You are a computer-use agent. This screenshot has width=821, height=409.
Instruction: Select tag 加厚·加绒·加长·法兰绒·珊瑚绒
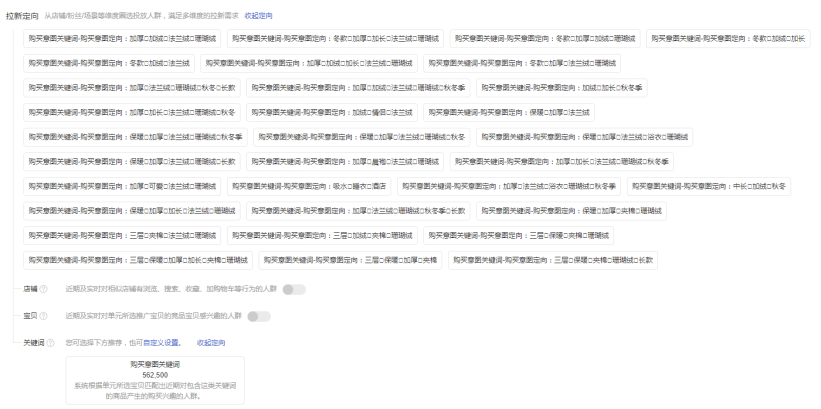pos(309,63)
